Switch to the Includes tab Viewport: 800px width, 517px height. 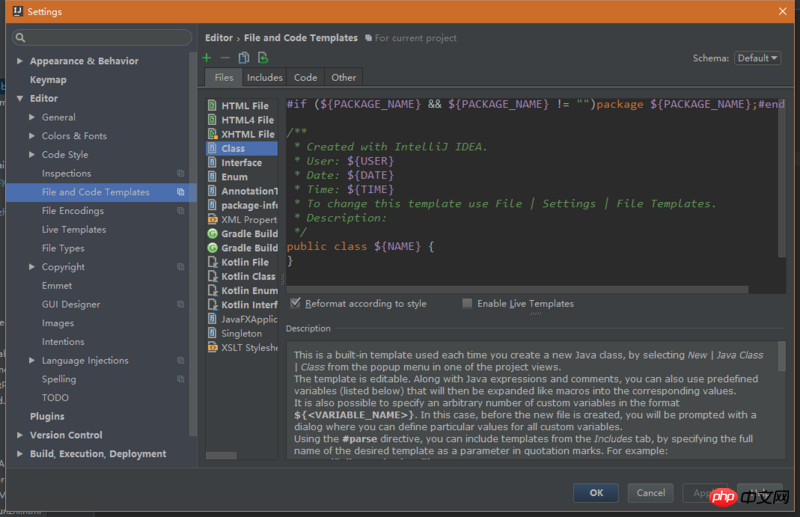pos(265,77)
